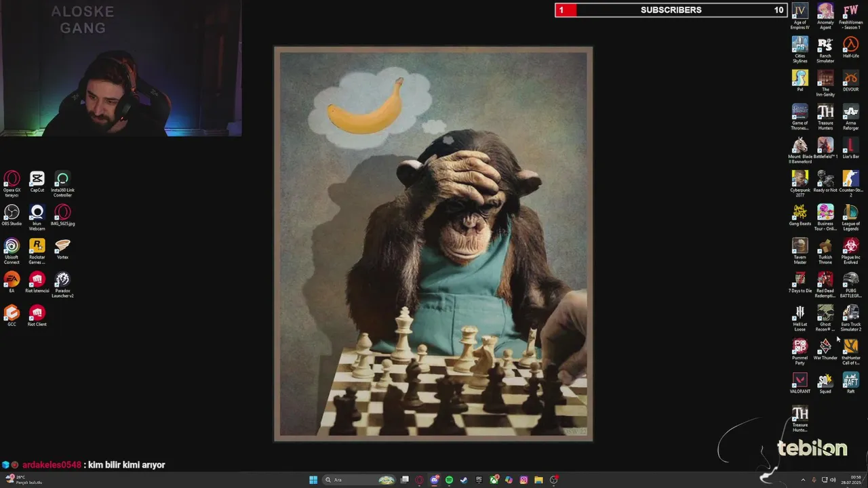Select Business Tour Online desktop icon
The width and height of the screenshot is (868, 488).
point(825,218)
